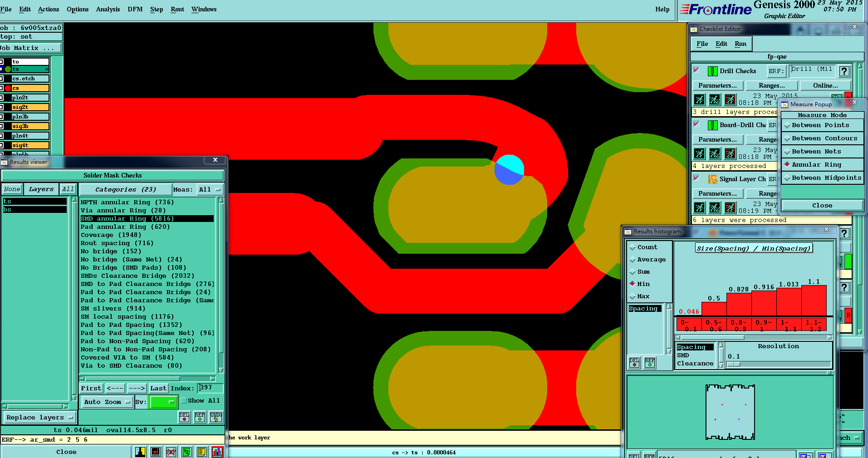This screenshot has height=458, width=868.
Task: Click the green numbered page icon
Action: pyautogui.click(x=186, y=452)
